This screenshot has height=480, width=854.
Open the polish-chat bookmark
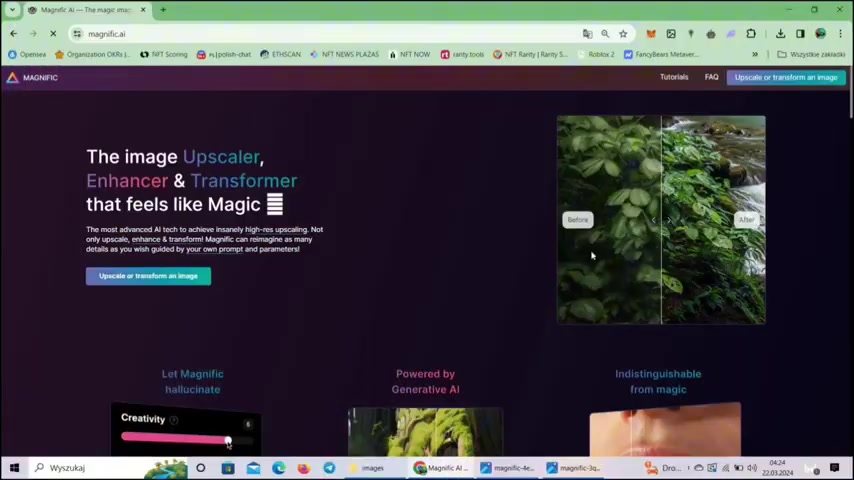click(x=224, y=54)
